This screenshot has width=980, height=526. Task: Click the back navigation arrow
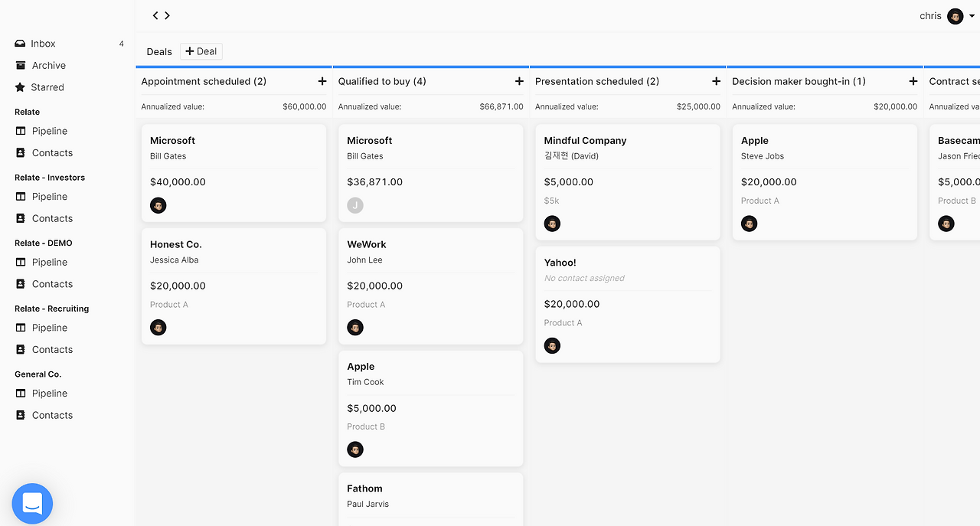tap(155, 15)
